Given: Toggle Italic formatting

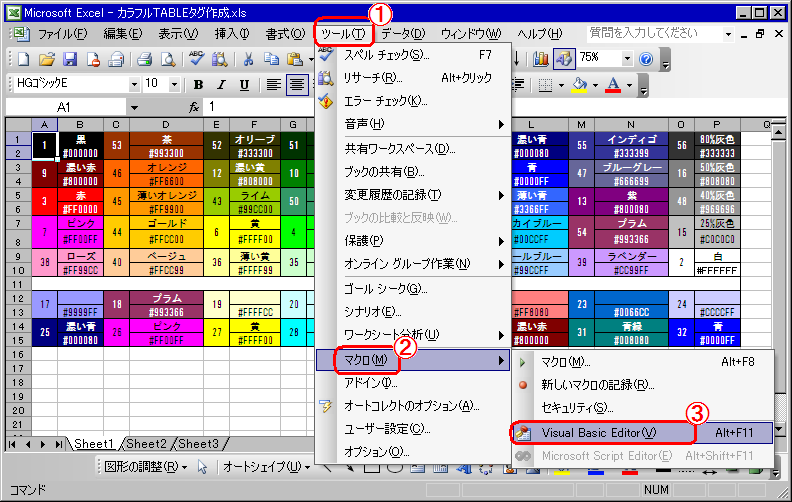Looking at the screenshot, I should pyautogui.click(x=220, y=85).
